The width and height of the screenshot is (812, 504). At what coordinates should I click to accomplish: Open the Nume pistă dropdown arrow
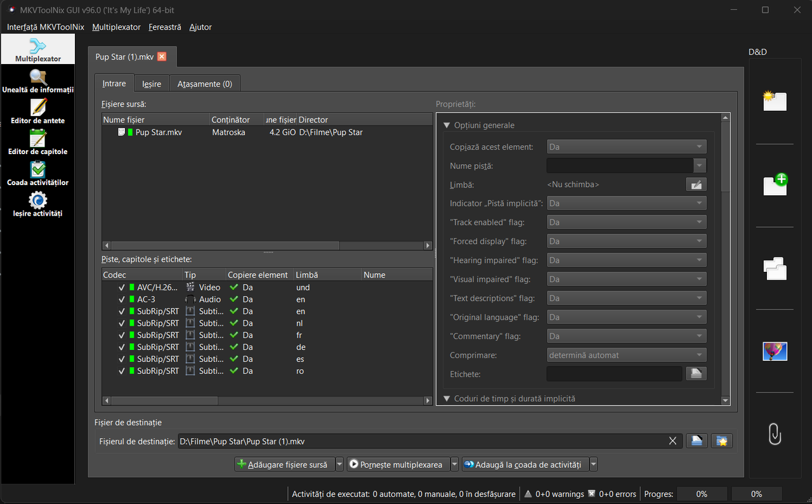700,165
